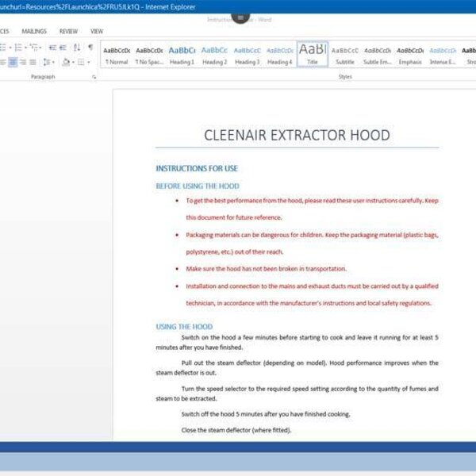
Task: Click the INSTRUCTIONS FOR USE heading
Action: tap(197, 168)
